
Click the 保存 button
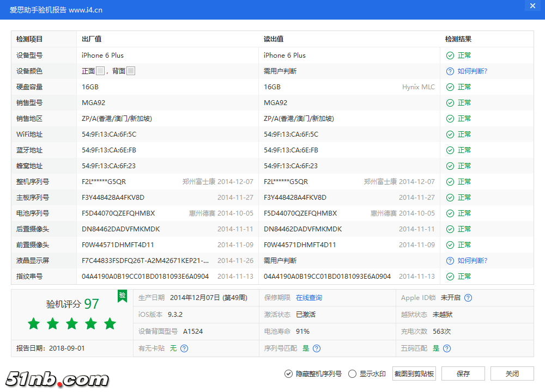[463, 373]
